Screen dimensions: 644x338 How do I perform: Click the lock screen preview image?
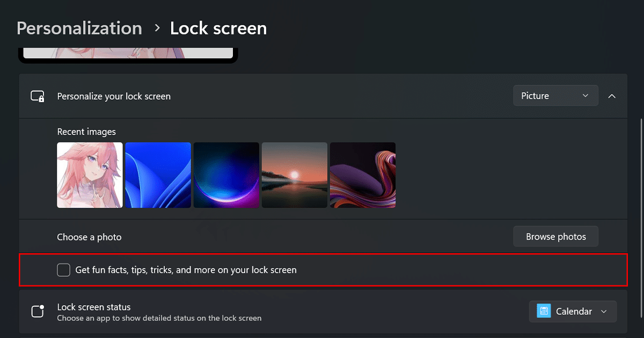click(128, 53)
